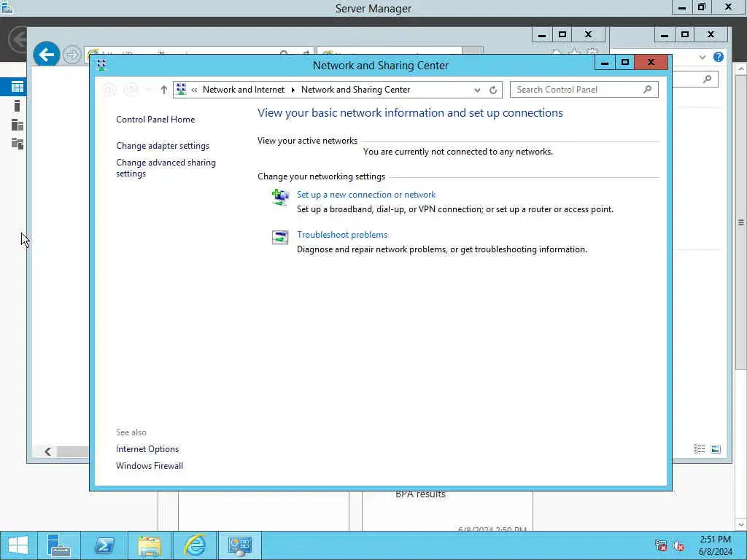Open the Server Manager Dashboard sidebar icon
The width and height of the screenshot is (747, 560).
coord(18,87)
